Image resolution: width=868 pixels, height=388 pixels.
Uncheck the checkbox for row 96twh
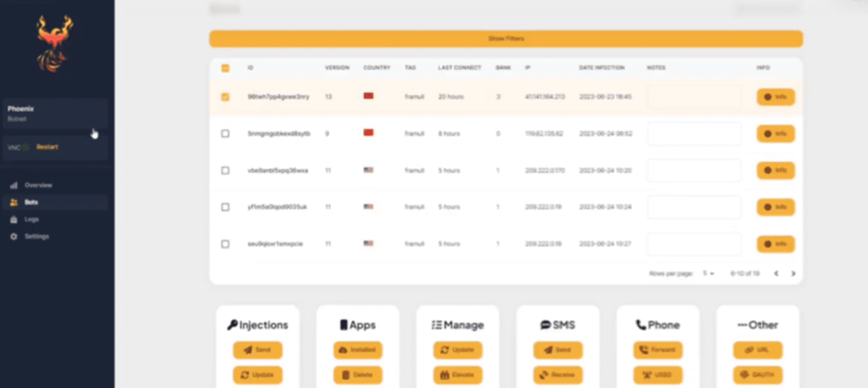tap(225, 97)
